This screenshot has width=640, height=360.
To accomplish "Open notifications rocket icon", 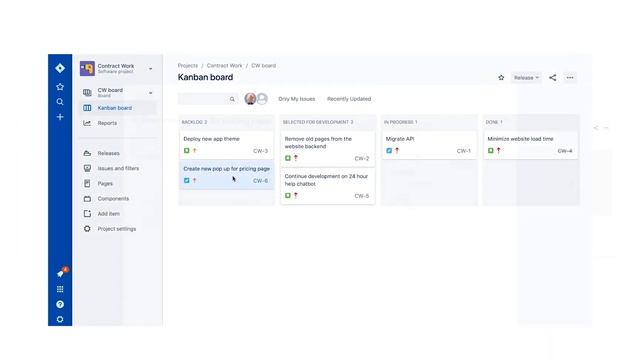I will pyautogui.click(x=61, y=273).
